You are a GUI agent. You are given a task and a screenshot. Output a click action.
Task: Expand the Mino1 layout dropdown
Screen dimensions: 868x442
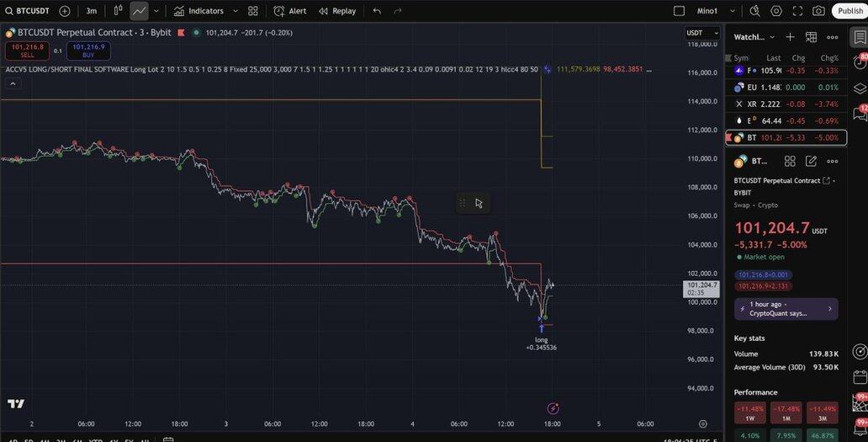733,11
